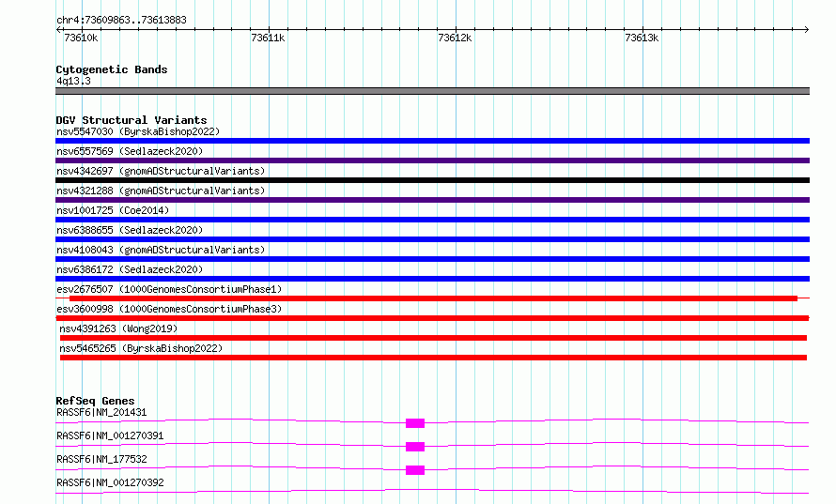
Task: Select the blue bar for nsv5547030
Action: 432,141
